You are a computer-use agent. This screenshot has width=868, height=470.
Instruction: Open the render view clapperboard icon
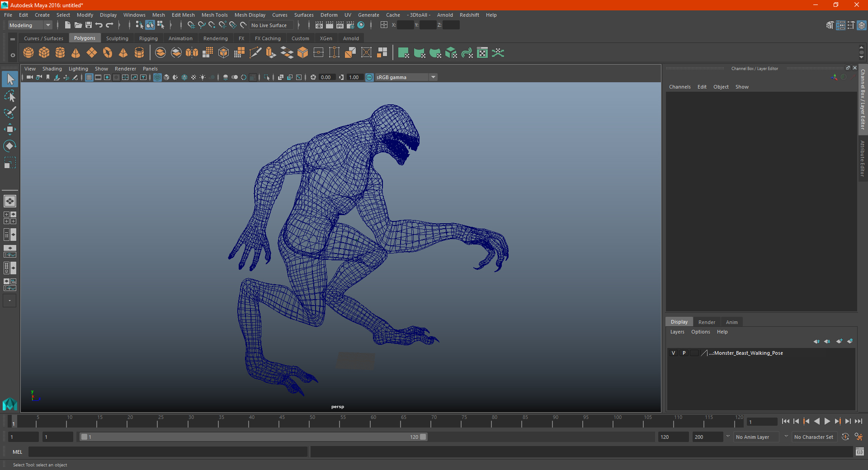[x=319, y=25]
